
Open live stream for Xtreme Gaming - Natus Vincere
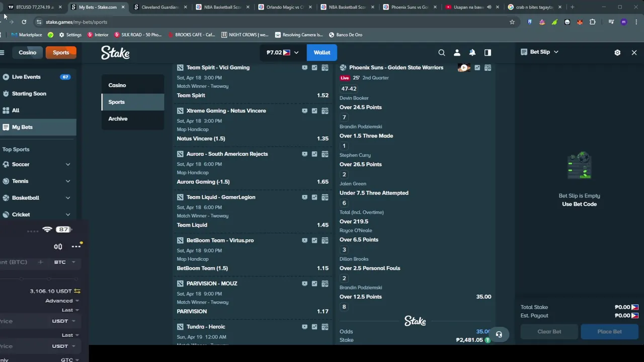304,111
